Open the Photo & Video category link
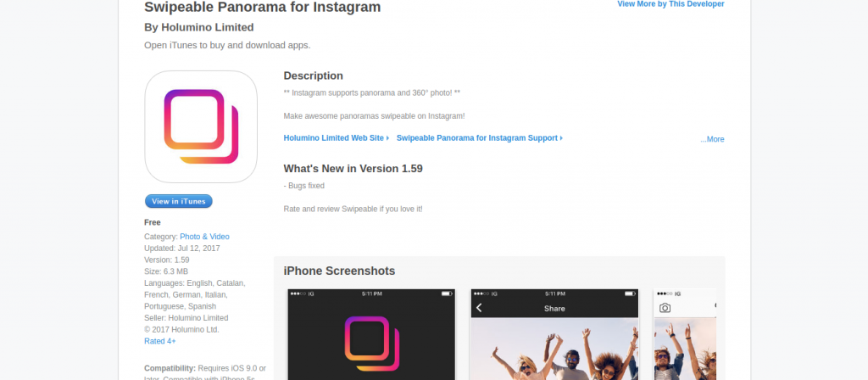 tap(204, 237)
